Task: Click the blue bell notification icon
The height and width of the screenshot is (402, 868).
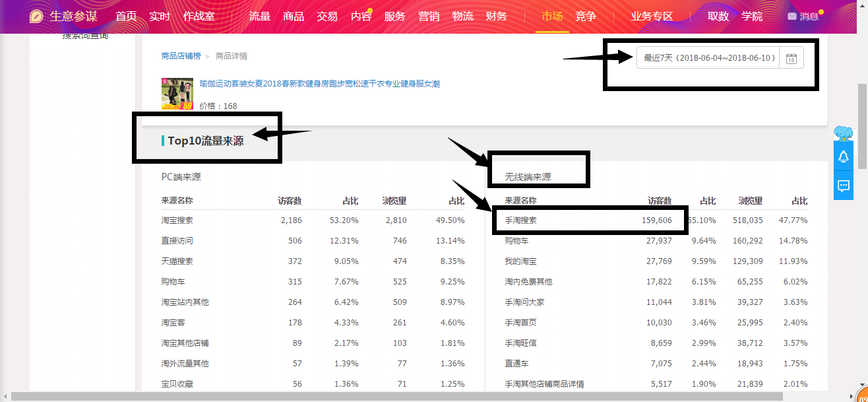Action: click(x=843, y=156)
